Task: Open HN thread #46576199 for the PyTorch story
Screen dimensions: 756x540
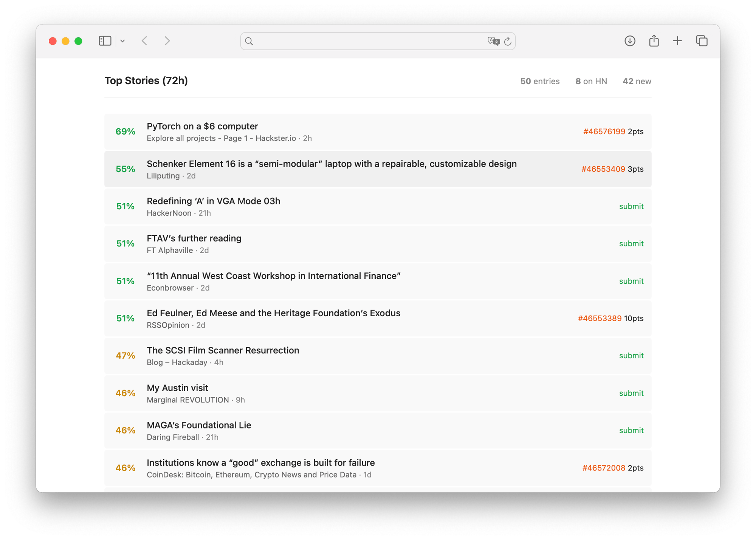Action: [604, 132]
